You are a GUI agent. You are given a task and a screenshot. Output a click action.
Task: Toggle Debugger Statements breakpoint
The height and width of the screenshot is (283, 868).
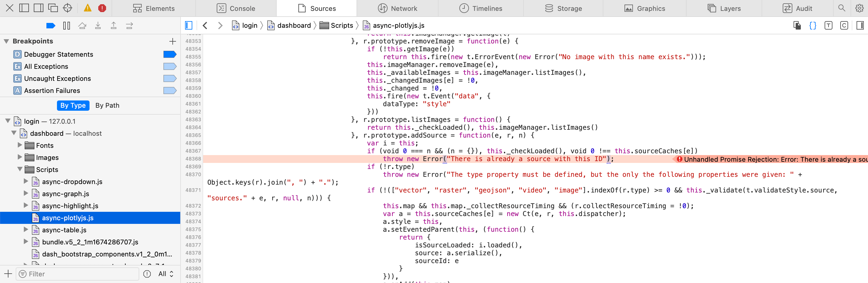tap(170, 54)
